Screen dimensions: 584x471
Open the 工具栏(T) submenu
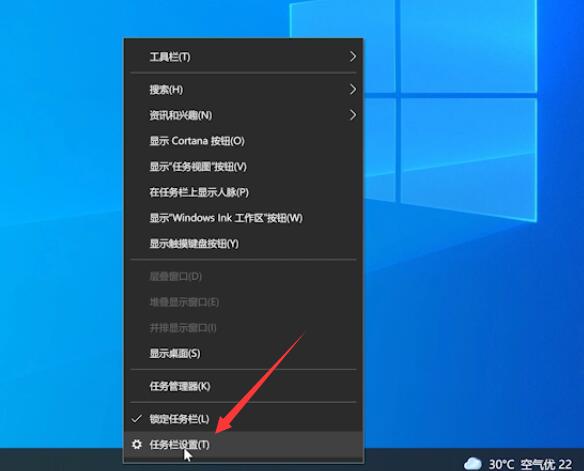pos(243,57)
